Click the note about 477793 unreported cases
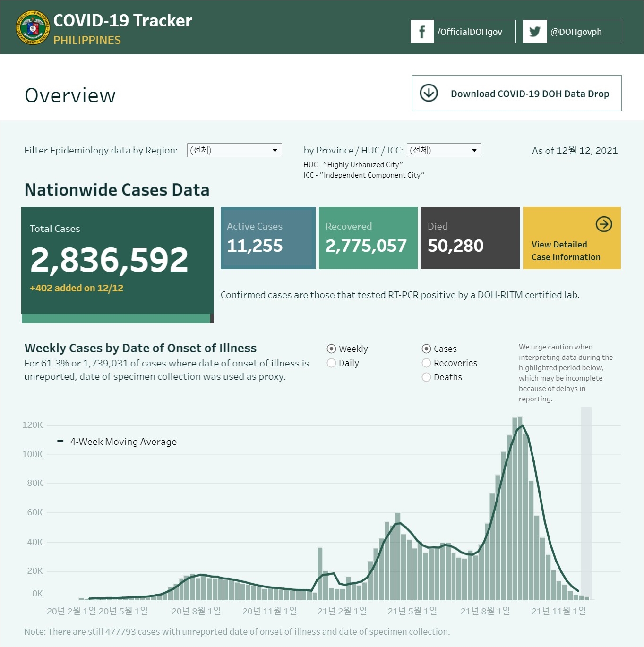The height and width of the screenshot is (647, 644). coord(237,631)
